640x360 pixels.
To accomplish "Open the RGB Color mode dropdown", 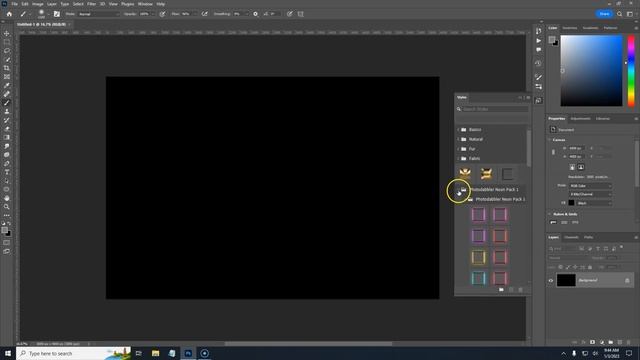I will (591, 186).
